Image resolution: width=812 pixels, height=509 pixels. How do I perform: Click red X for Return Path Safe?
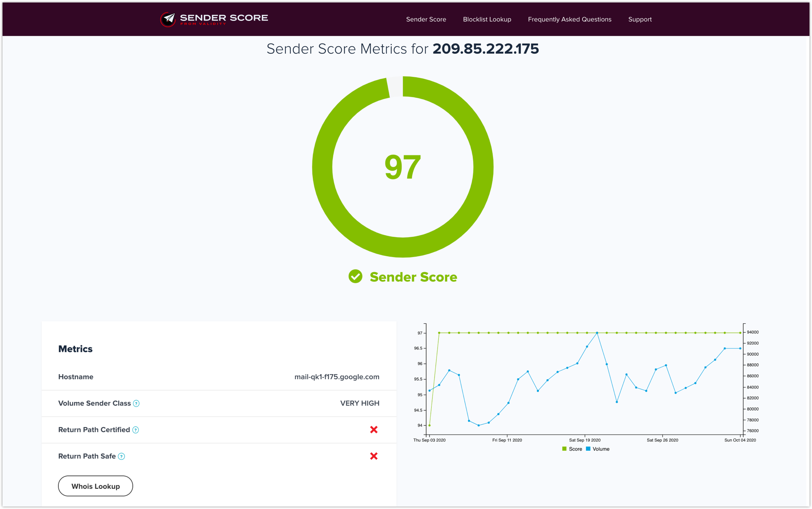pyautogui.click(x=374, y=456)
